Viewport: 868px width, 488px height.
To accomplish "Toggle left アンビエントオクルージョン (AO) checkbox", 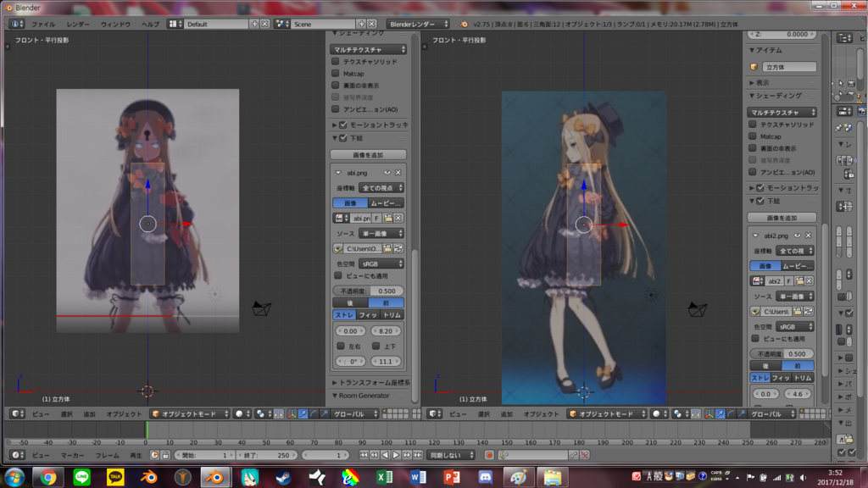I will tap(336, 109).
